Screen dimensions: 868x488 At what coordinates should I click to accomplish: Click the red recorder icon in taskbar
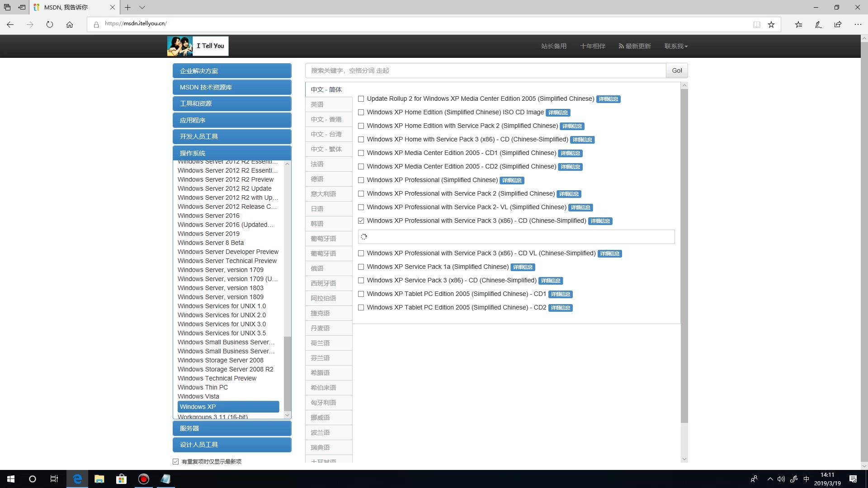(143, 479)
